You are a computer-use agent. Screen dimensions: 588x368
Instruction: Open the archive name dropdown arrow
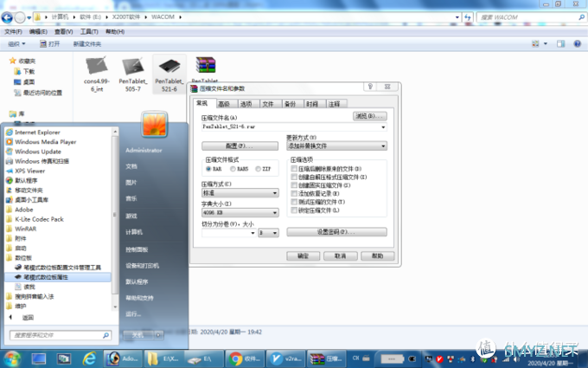pyautogui.click(x=383, y=127)
